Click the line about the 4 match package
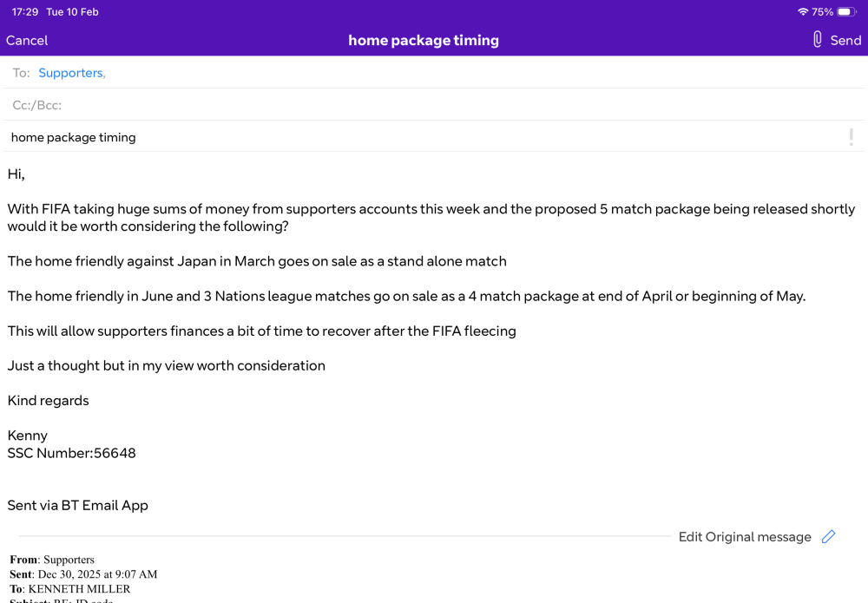This screenshot has width=868, height=603. (406, 296)
